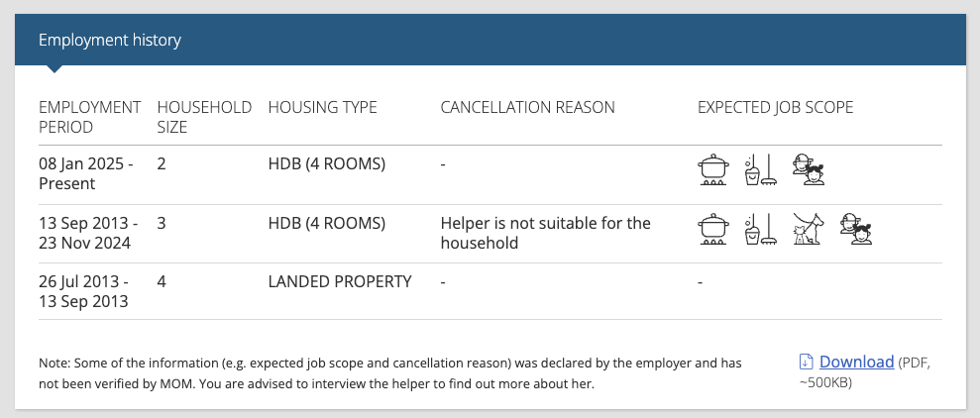This screenshot has width=980, height=418.
Task: Click cooking pot icon in current employment row
Action: tap(713, 170)
